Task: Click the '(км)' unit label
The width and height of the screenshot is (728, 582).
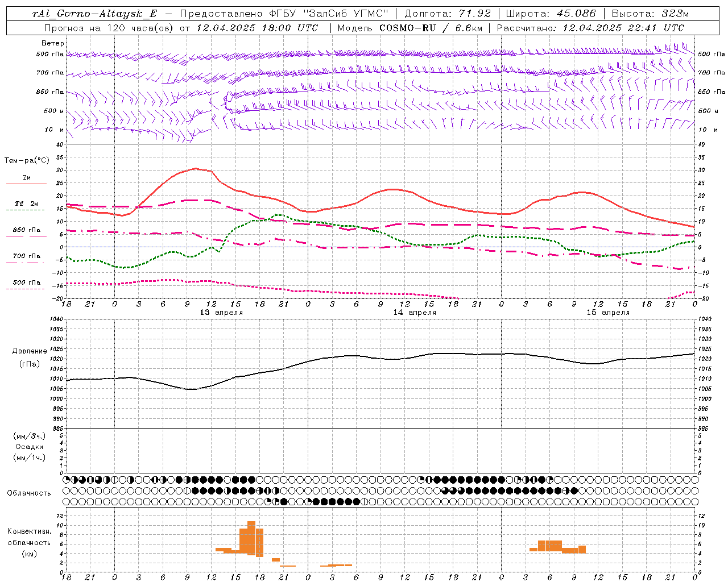Action: coord(30,554)
